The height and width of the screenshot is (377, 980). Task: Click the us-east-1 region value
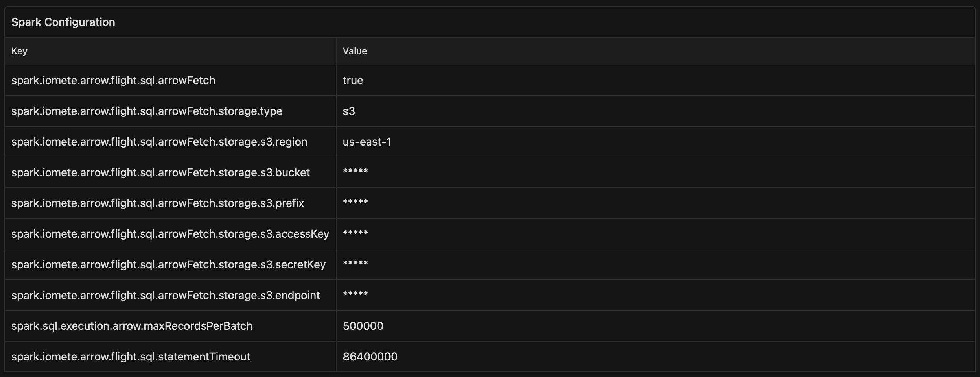point(367,142)
